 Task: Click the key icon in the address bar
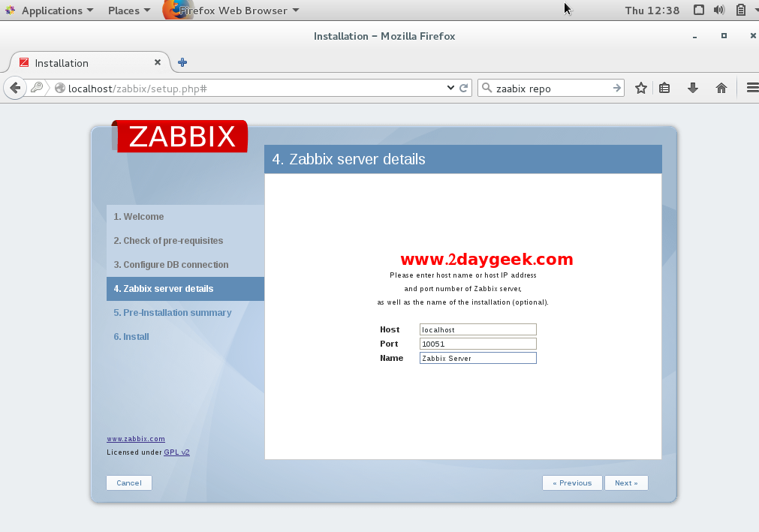[x=37, y=88]
